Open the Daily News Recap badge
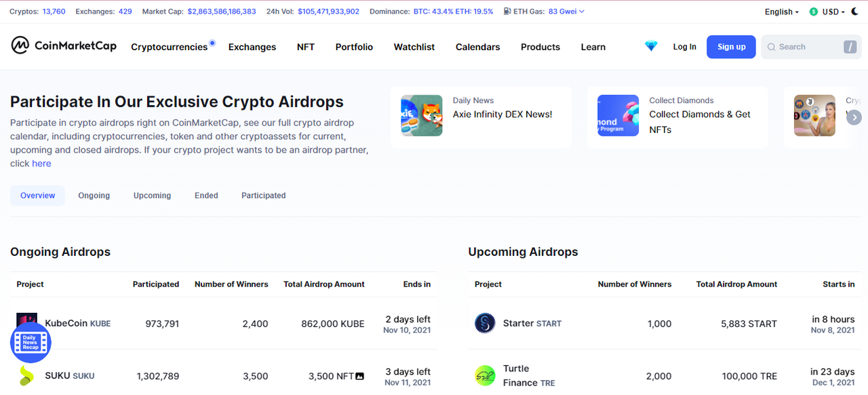The height and width of the screenshot is (395, 868). pyautogui.click(x=31, y=342)
